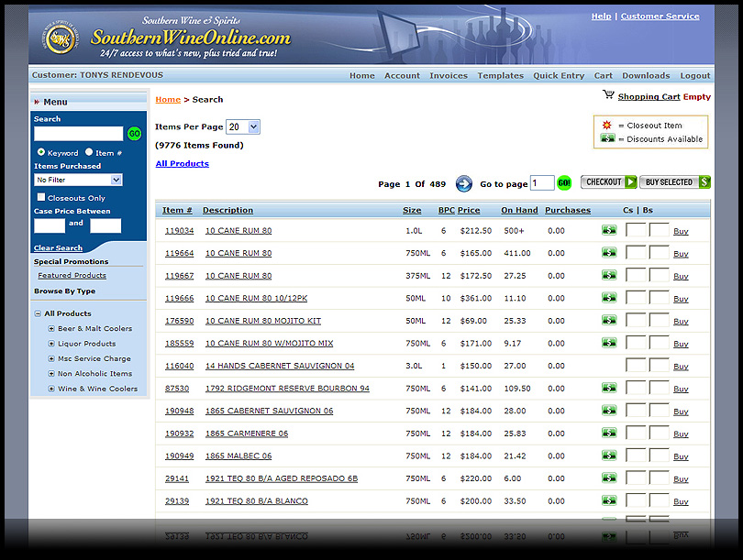Click discount icon for item 176590
Image resolution: width=743 pixels, height=560 pixels.
coord(609,321)
